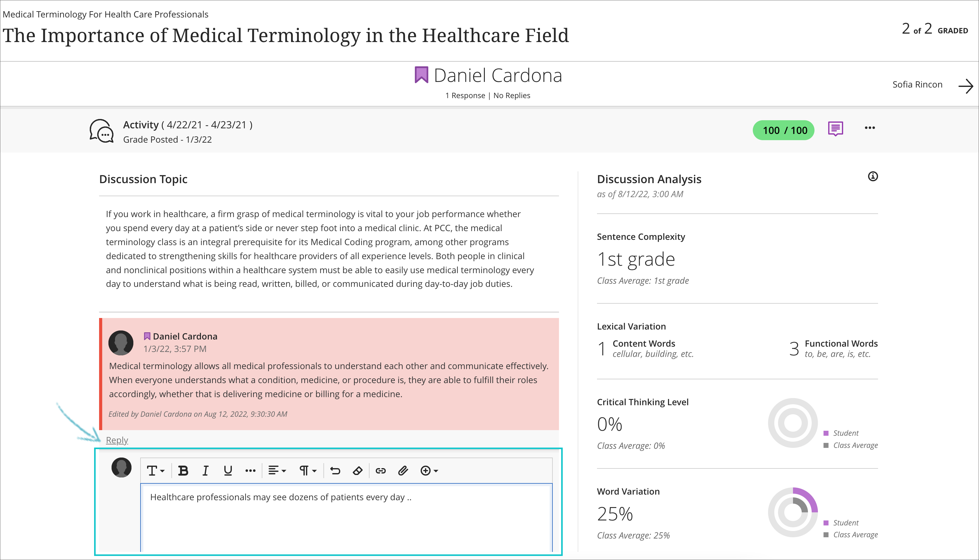
Task: Open the text style dropdown
Action: tap(155, 470)
